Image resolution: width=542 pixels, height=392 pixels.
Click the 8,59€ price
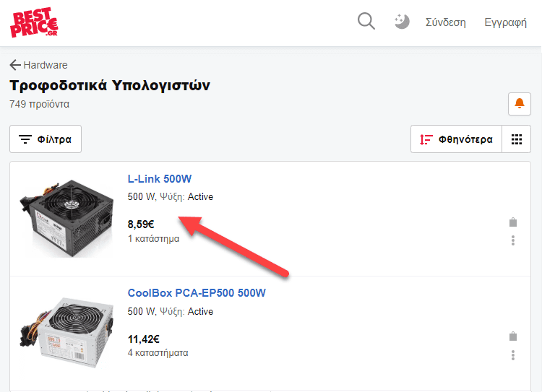pyautogui.click(x=141, y=225)
